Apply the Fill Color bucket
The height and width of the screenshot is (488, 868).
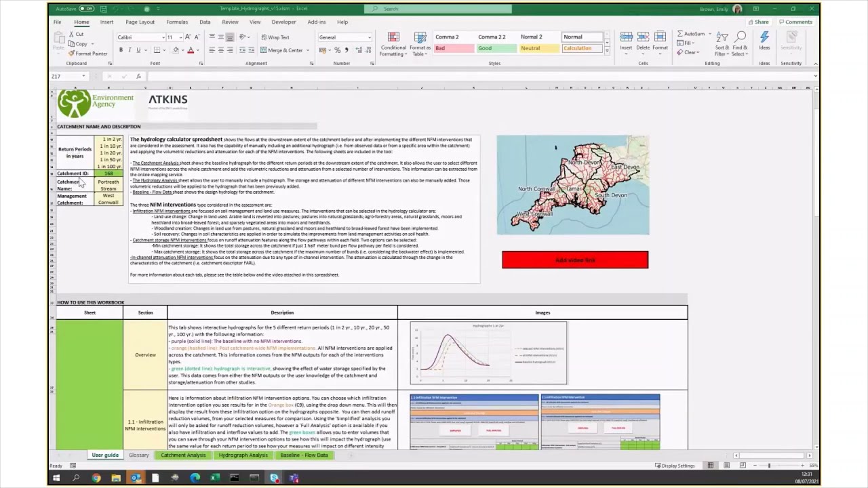(176, 50)
